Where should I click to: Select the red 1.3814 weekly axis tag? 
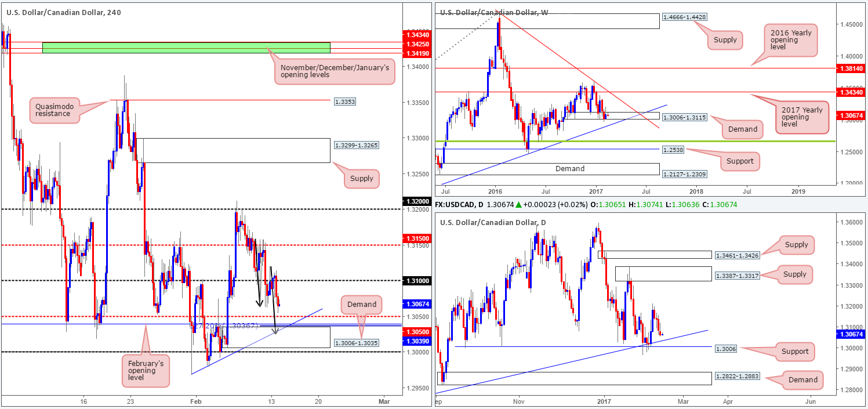pos(852,68)
